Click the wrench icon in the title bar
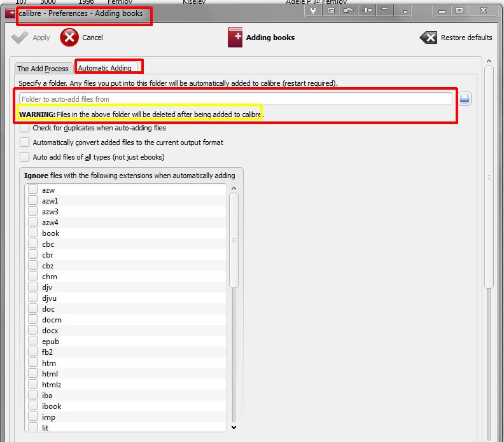504x442 pixels. click(312, 11)
